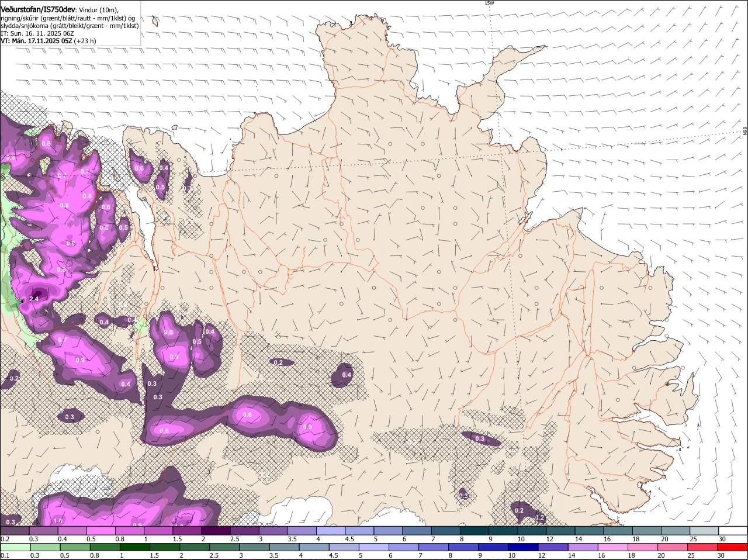
Task: Click the 'slydda/snjókoma' description line
Action: pyautogui.click(x=70, y=26)
